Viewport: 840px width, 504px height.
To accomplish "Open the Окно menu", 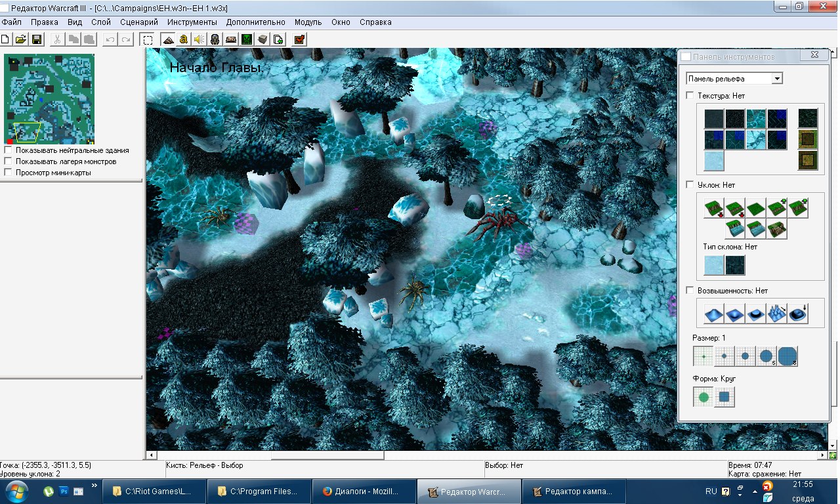I will (x=341, y=22).
